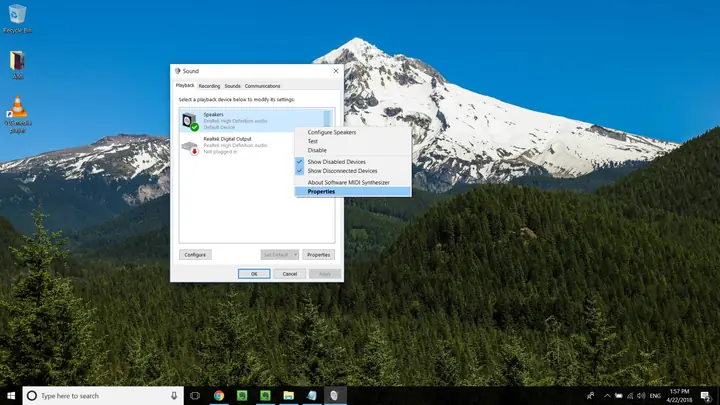Image resolution: width=720 pixels, height=405 pixels.
Task: Select the Realtek Digital Output device icon
Action: (191, 146)
